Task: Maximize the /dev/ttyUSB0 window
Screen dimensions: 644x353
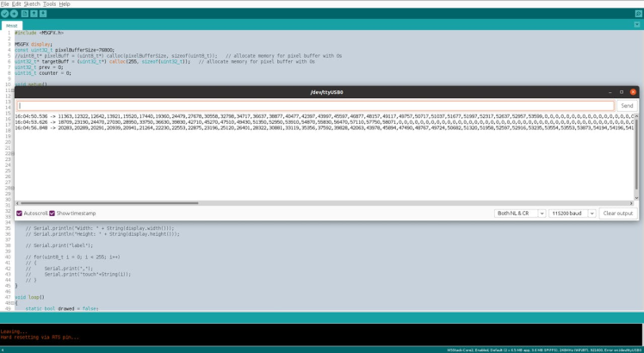Action: (622, 92)
